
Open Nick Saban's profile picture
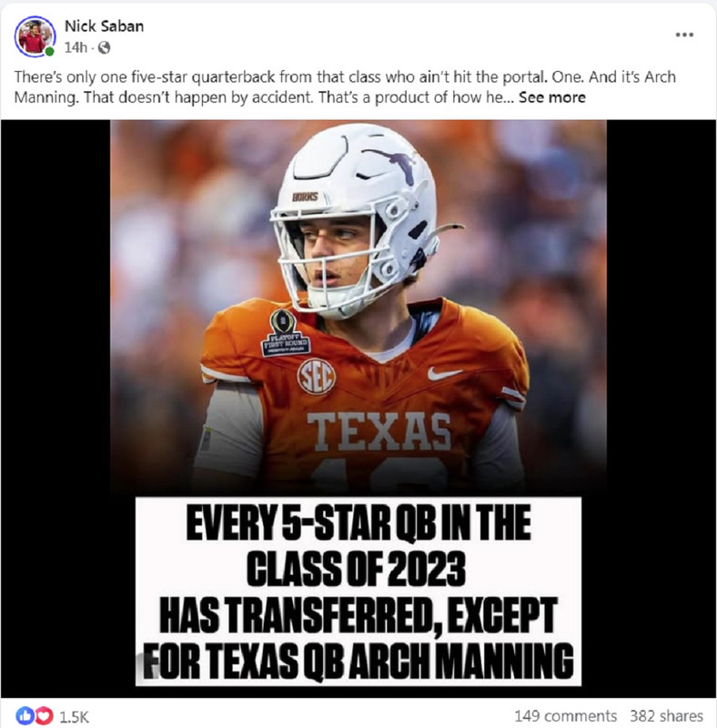pyautogui.click(x=35, y=36)
